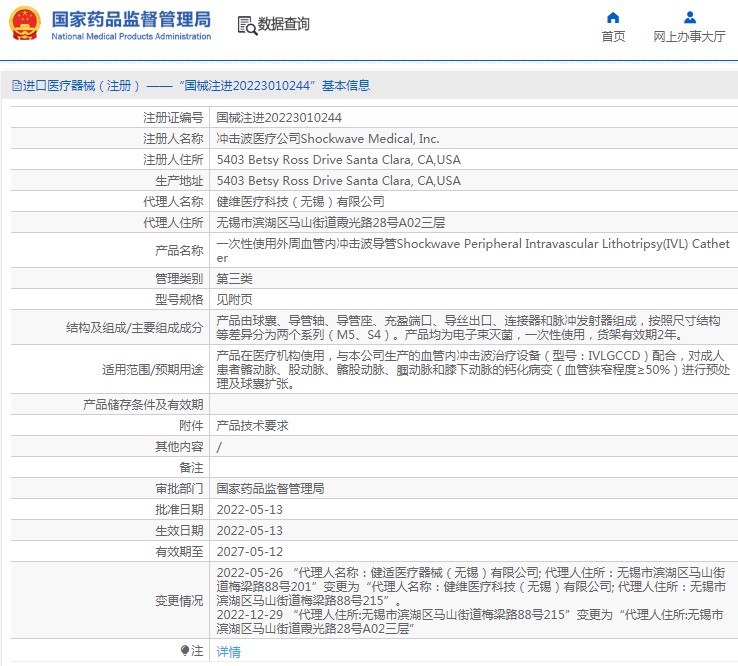738x666 pixels.
Task: Click 生效日期 value 2022-05-13
Action: 249,530
